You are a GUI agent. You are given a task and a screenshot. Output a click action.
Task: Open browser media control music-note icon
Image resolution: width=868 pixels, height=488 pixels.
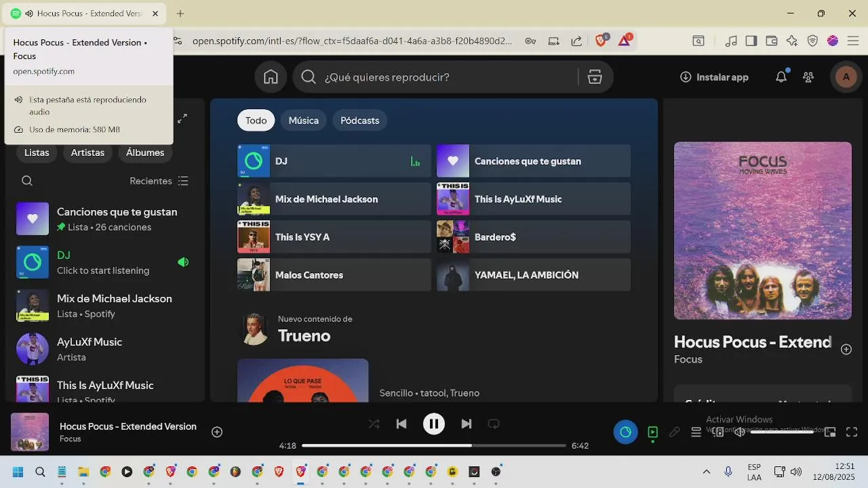730,41
